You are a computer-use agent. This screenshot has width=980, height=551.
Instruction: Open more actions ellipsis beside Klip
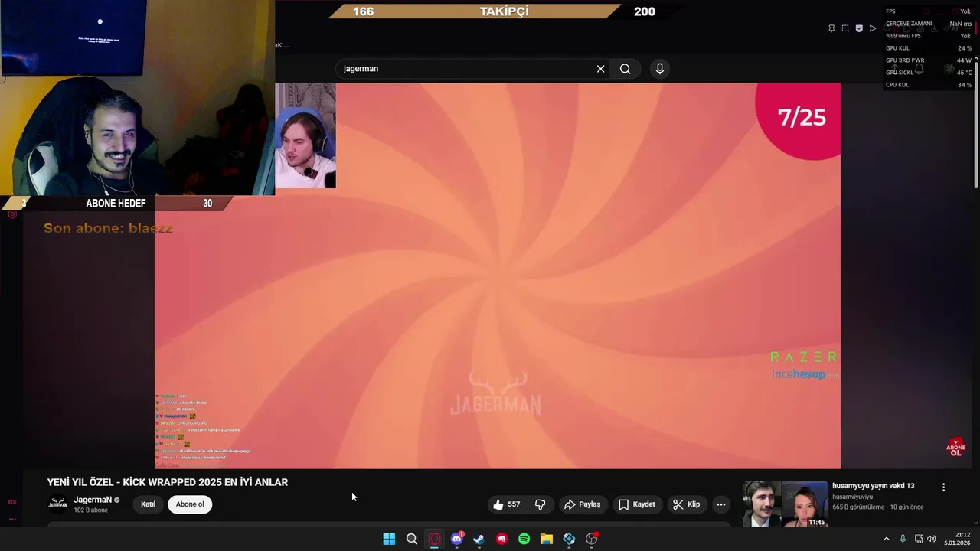pyautogui.click(x=720, y=504)
